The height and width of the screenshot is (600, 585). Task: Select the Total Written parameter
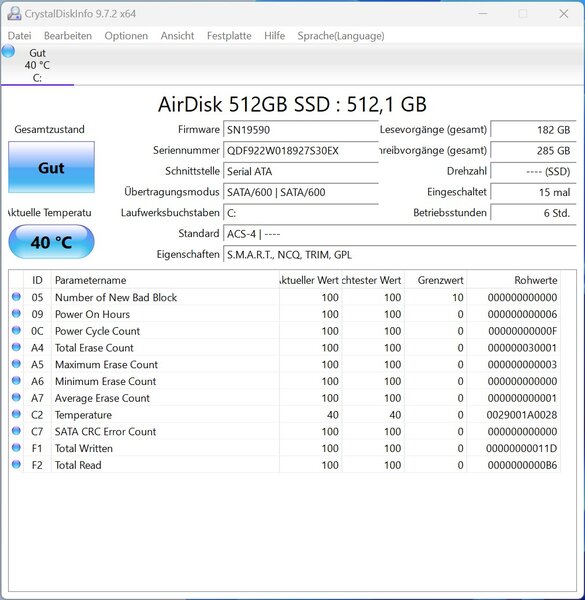pos(83,448)
